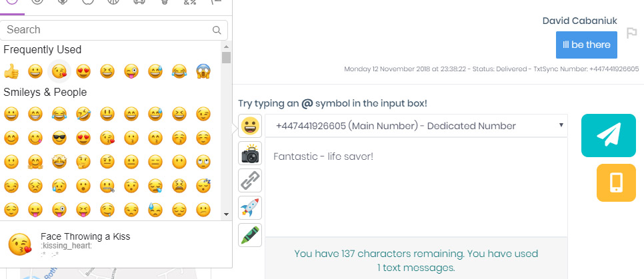644x279 pixels.
Task: Click the Smileys & People heading
Action: point(45,93)
